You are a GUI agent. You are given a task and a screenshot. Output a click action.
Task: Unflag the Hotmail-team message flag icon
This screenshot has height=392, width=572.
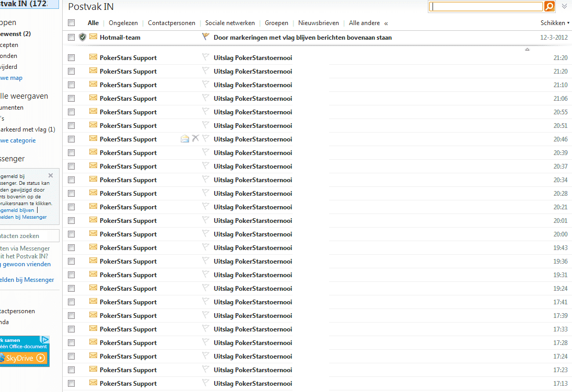[205, 37]
